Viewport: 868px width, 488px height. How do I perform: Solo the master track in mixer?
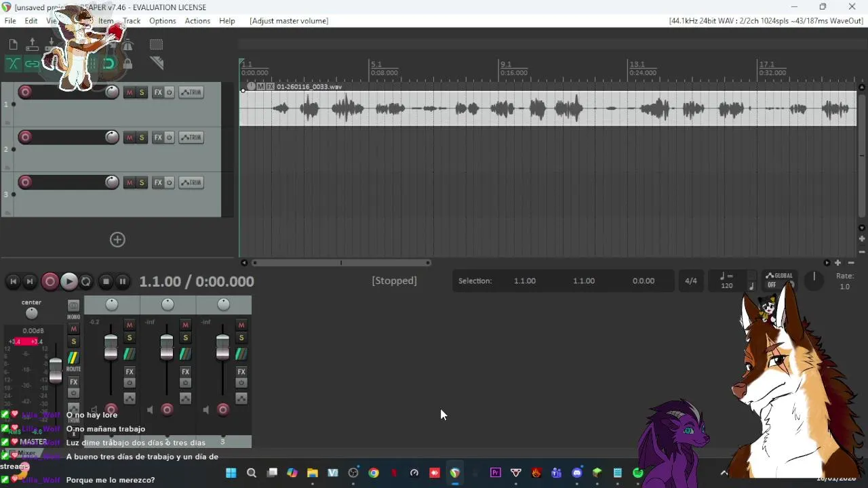(x=73, y=341)
